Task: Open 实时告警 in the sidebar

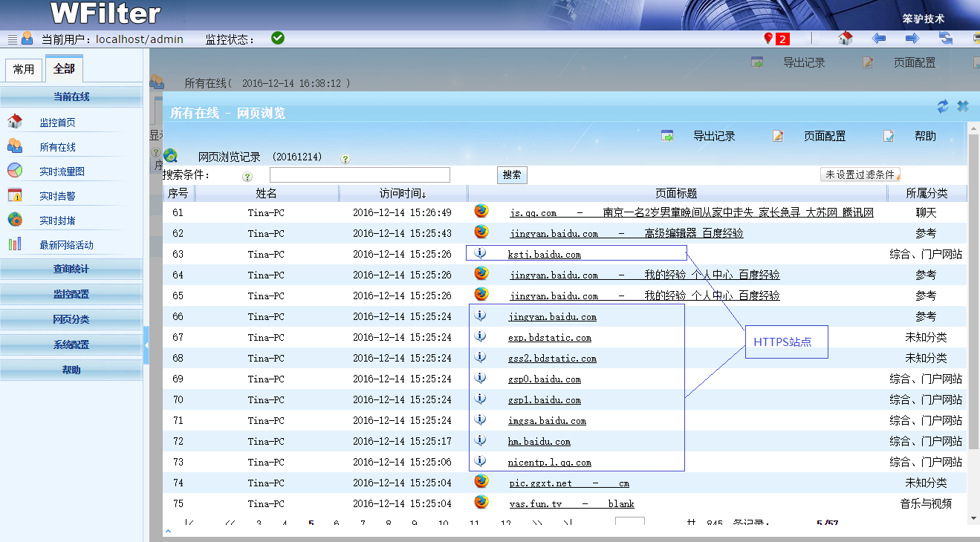Action: [x=57, y=196]
